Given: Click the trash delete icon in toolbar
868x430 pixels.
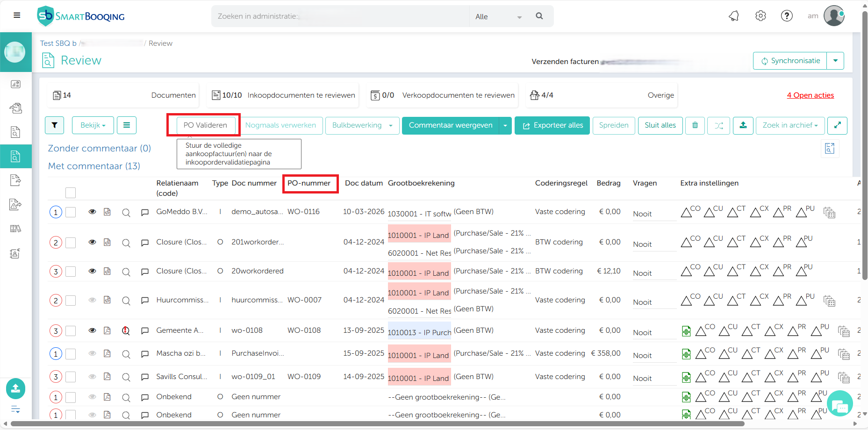Looking at the screenshot, I should [695, 125].
